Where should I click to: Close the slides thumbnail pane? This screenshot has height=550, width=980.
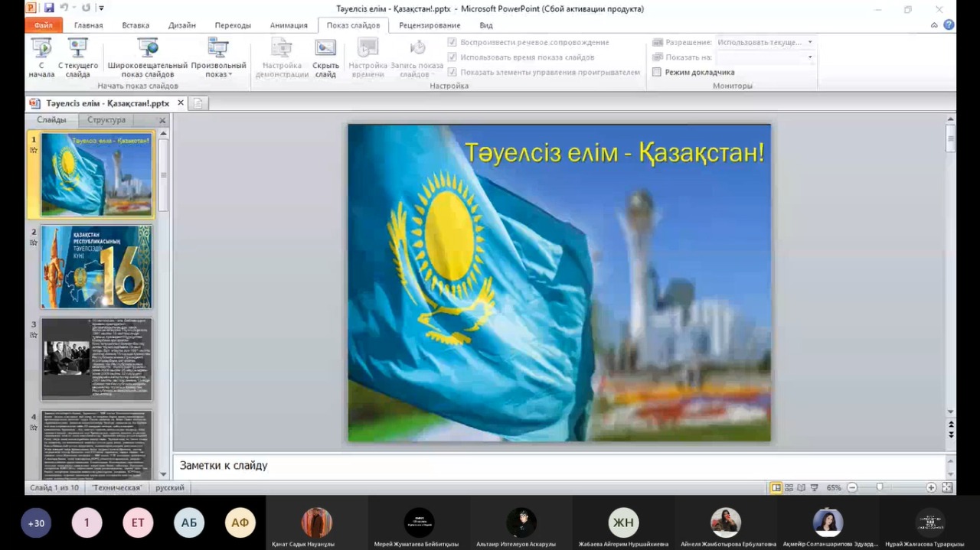pos(162,120)
